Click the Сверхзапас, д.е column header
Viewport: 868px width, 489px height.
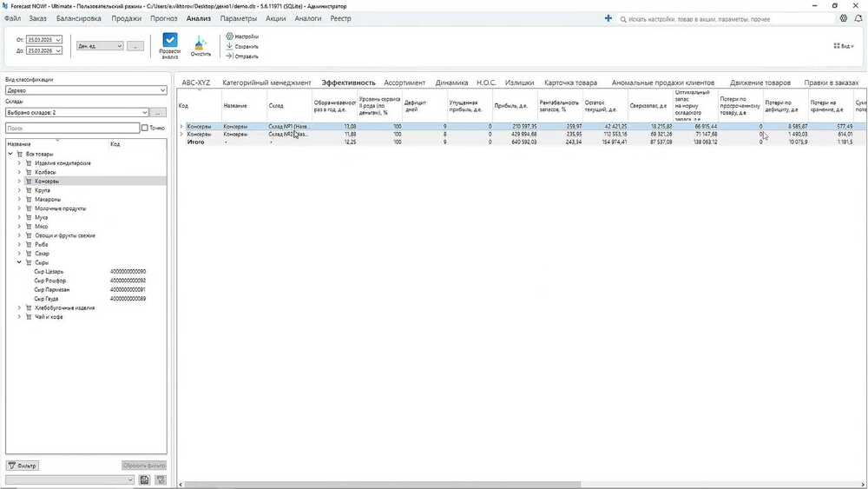click(650, 105)
